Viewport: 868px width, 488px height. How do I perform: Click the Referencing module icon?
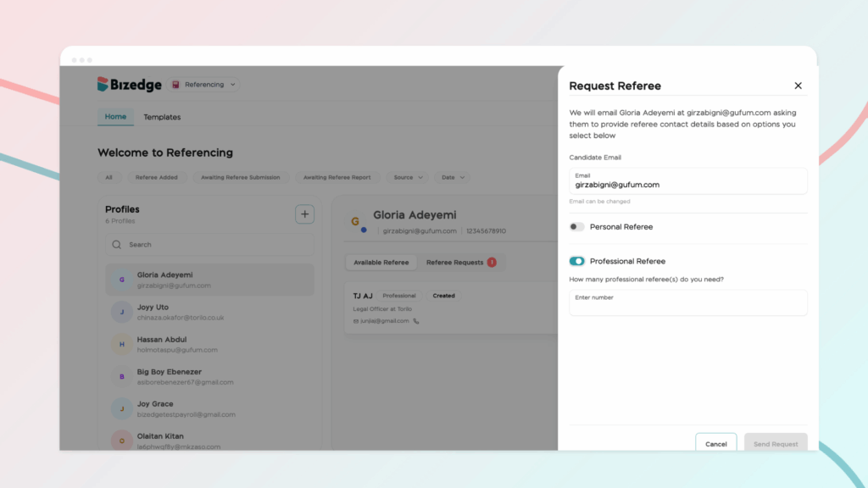(175, 85)
